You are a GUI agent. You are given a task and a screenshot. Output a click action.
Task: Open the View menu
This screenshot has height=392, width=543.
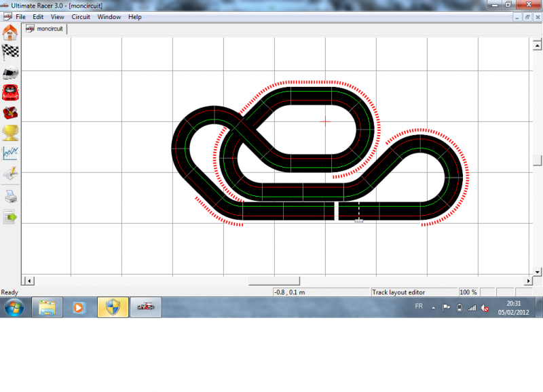[x=58, y=16]
